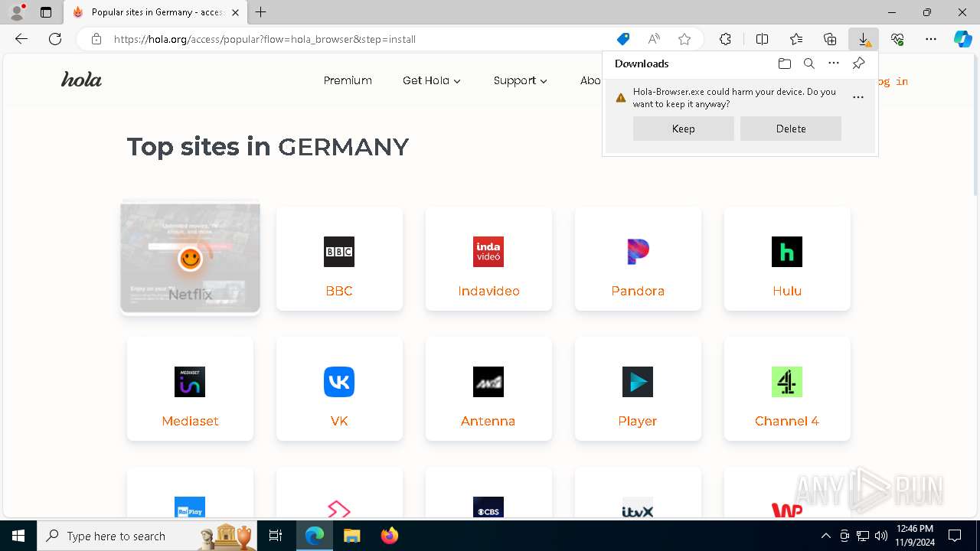Click the address bar URL field
The width and height of the screenshot is (980, 551).
point(360,39)
